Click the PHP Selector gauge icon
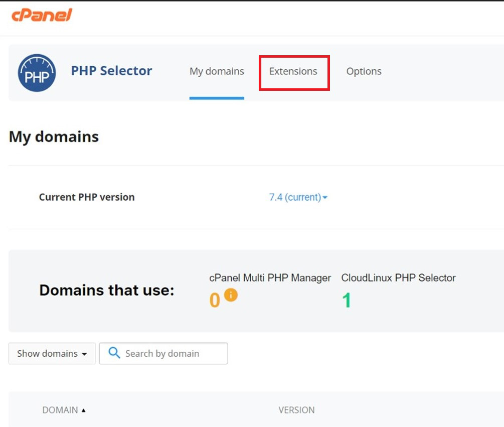The image size is (504, 427). click(x=37, y=73)
